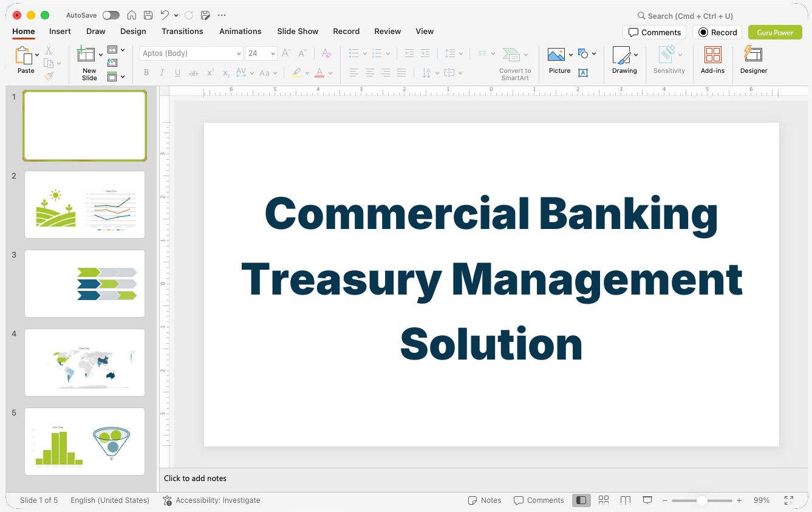The height and width of the screenshot is (512, 812).
Task: Toggle Bold formatting
Action: (x=146, y=73)
